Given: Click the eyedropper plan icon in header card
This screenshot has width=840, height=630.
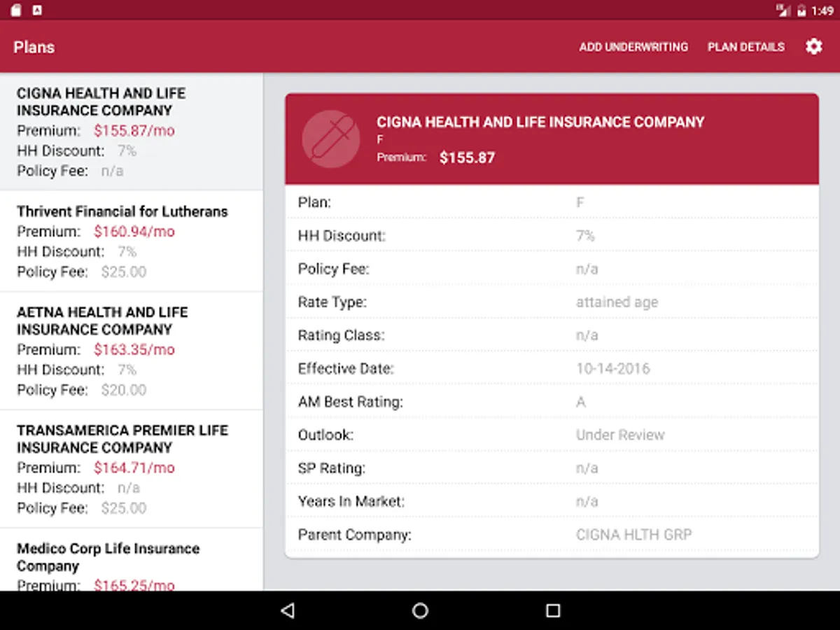Looking at the screenshot, I should (x=330, y=139).
